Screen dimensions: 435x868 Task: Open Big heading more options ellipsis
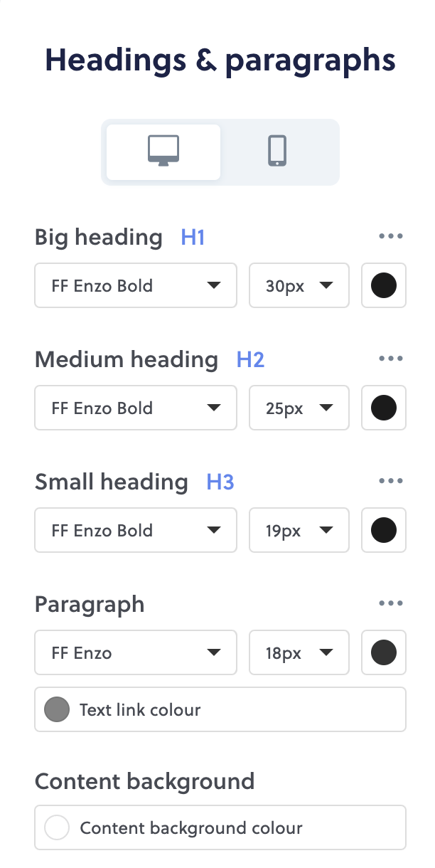[391, 236]
